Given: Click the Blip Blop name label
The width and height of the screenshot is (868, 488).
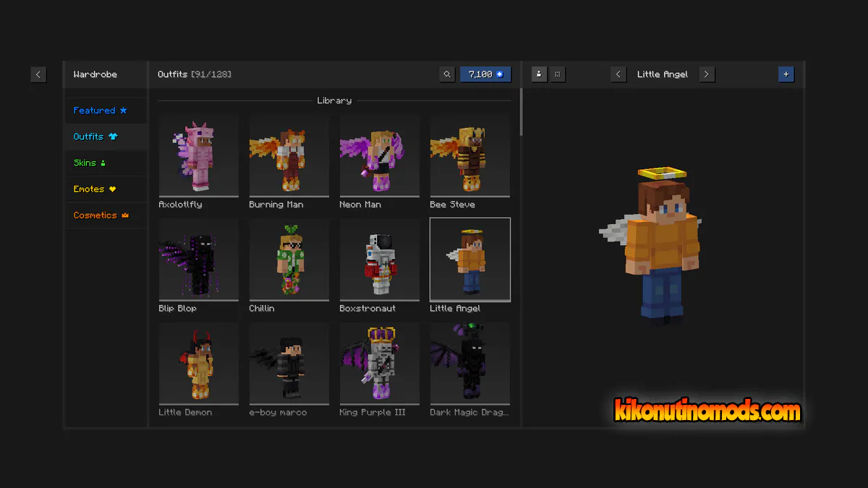Looking at the screenshot, I should coord(177,309).
